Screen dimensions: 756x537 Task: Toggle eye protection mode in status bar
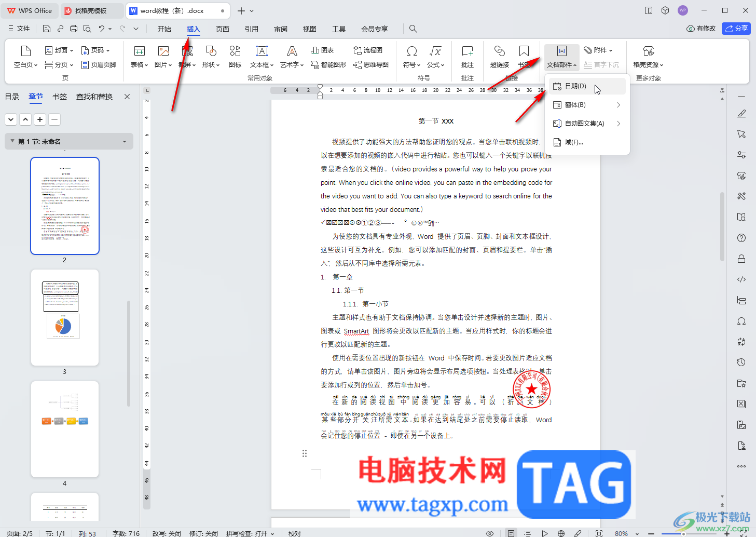490,533
